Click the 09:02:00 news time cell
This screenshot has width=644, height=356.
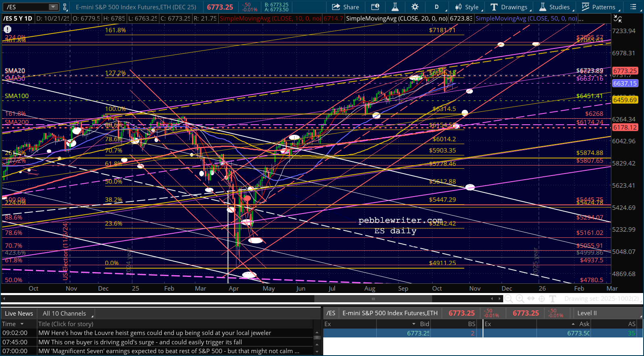(15, 333)
